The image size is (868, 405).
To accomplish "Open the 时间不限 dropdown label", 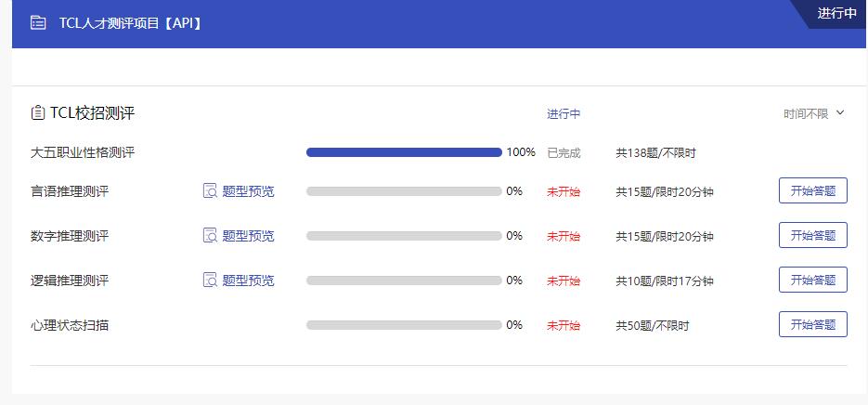I will click(805, 114).
